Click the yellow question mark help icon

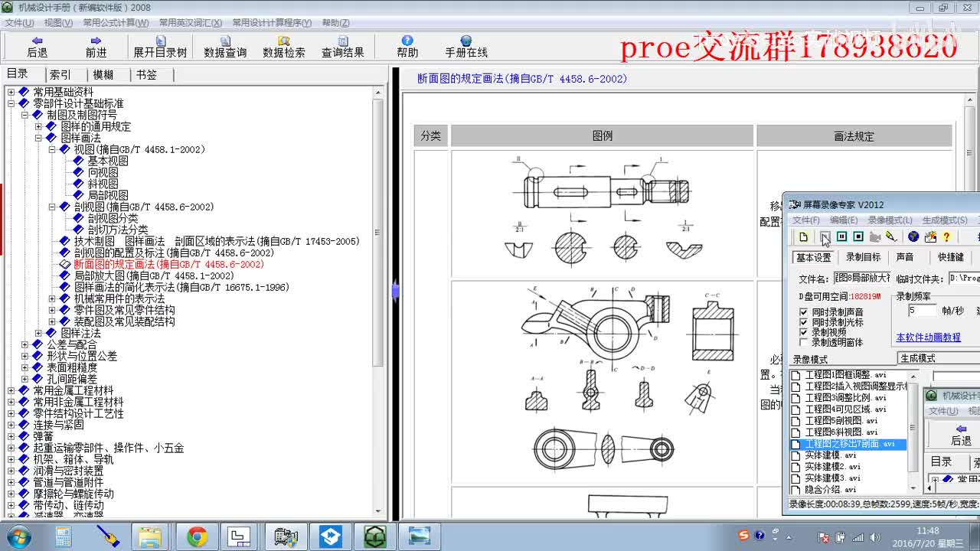click(x=946, y=237)
